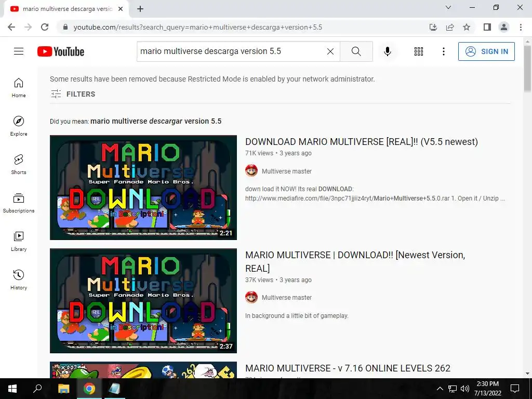Open the 2:37 video thumbnail
This screenshot has height=399, width=532.
pos(143,301)
